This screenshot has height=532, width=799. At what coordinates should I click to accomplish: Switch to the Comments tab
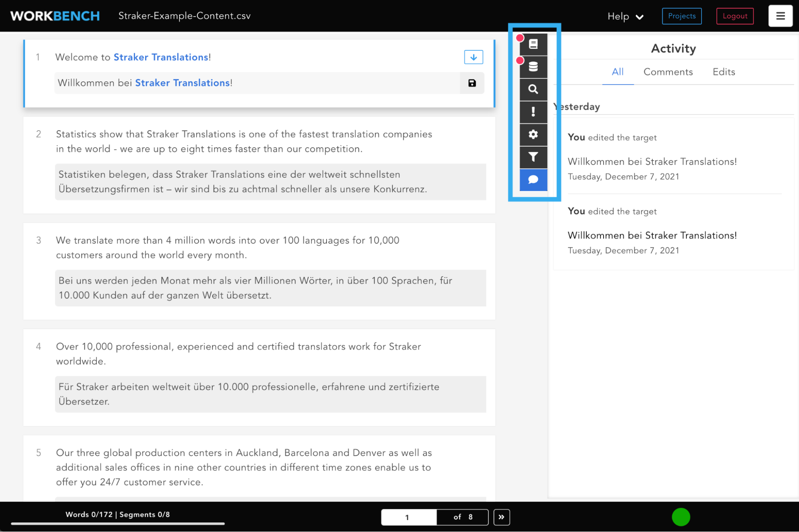tap(668, 72)
